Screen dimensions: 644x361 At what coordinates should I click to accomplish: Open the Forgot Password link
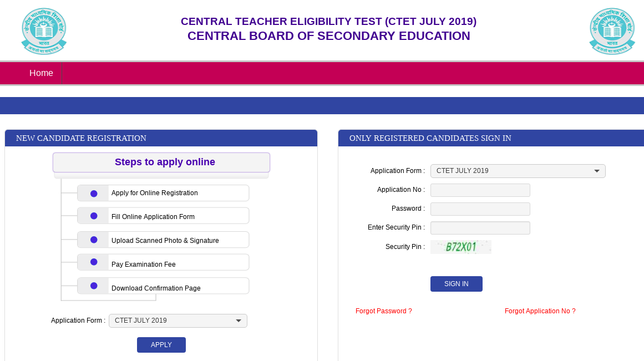click(x=384, y=311)
